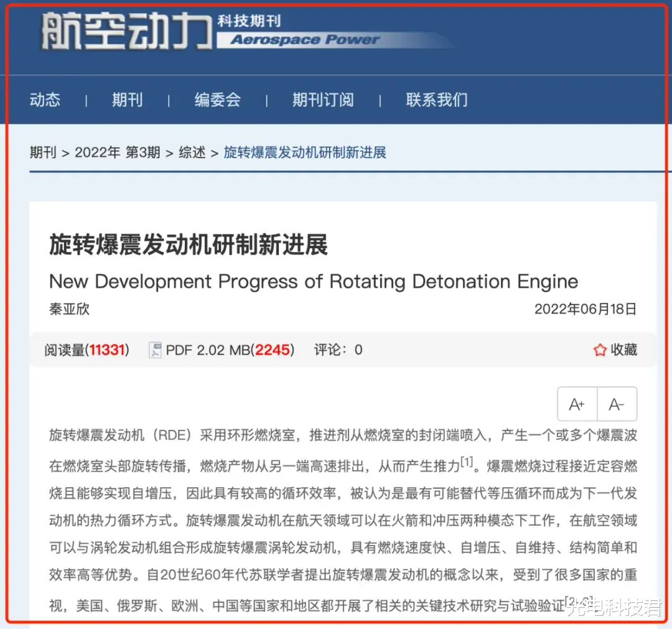Open the 期刊 navigation menu item
Image resolution: width=672 pixels, height=629 pixels.
pos(128,100)
